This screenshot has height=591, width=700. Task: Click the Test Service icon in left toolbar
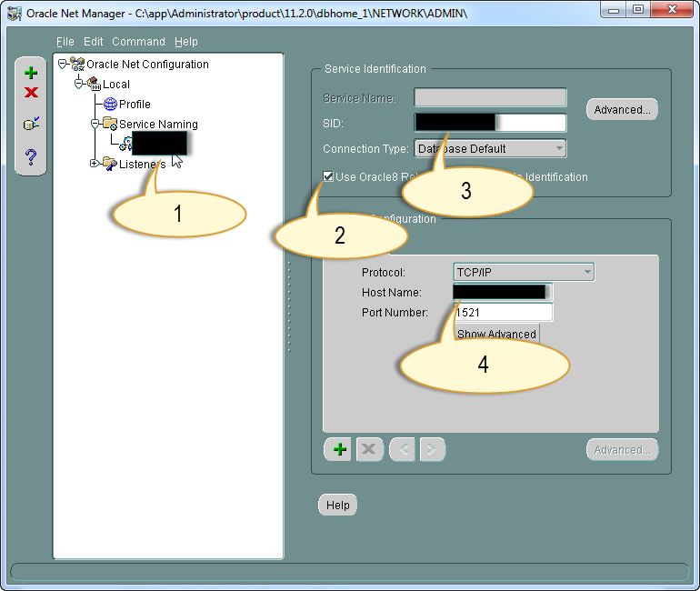tap(31, 125)
